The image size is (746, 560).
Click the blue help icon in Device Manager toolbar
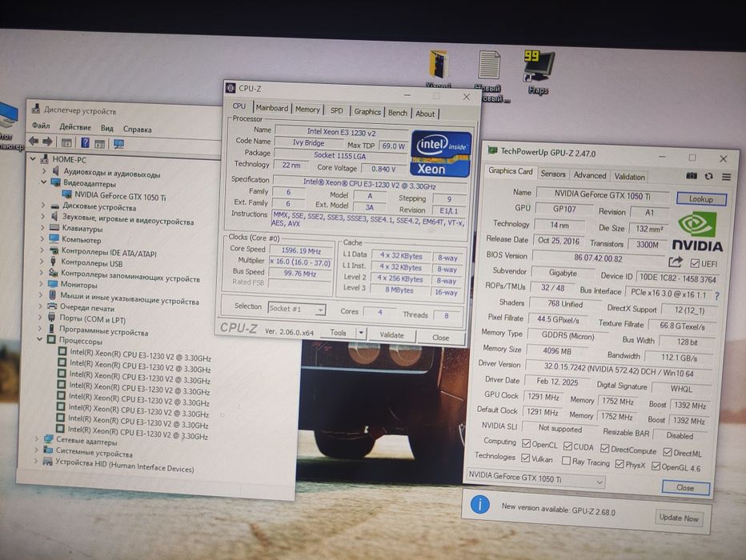point(85,142)
